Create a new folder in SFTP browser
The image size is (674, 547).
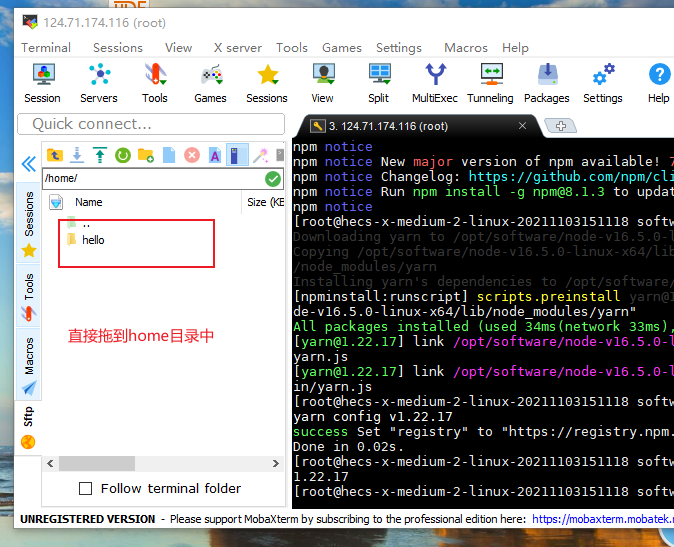point(146,155)
